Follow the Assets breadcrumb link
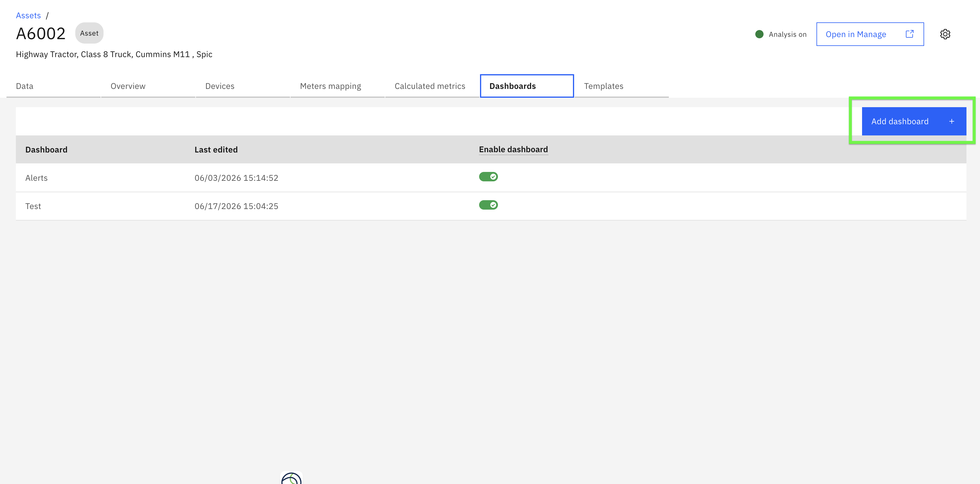The image size is (980, 484). click(28, 16)
